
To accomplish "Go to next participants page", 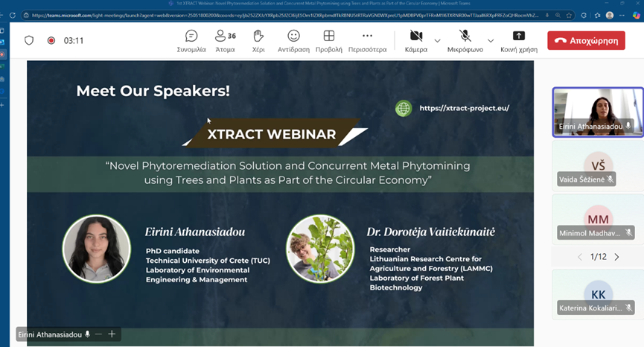I will (x=616, y=257).
